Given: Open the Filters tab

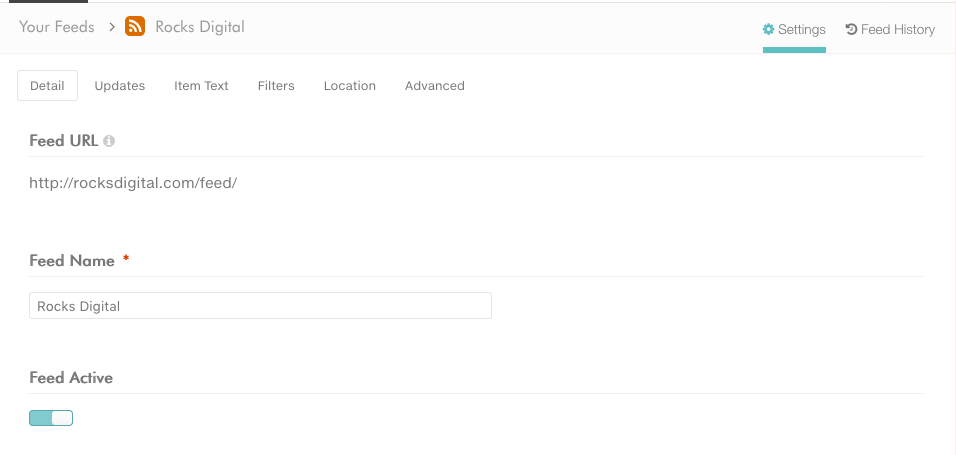Looking at the screenshot, I should click(x=276, y=85).
